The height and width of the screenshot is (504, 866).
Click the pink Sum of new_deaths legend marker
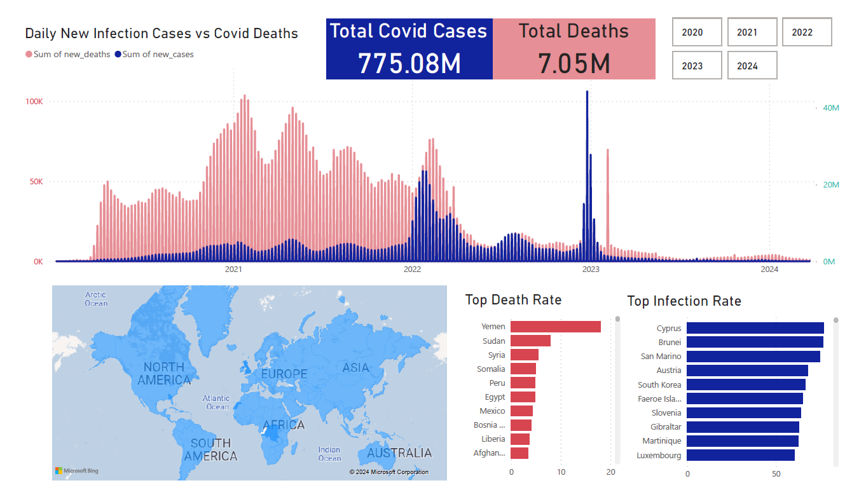(x=29, y=55)
